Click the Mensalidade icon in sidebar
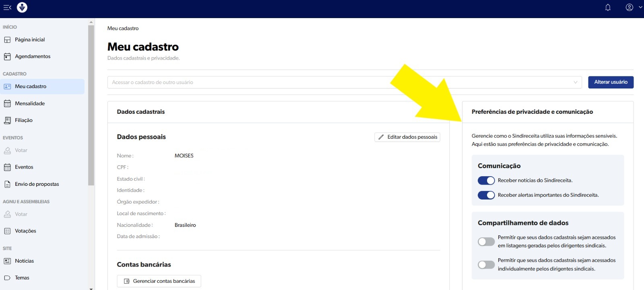 pyautogui.click(x=7, y=104)
